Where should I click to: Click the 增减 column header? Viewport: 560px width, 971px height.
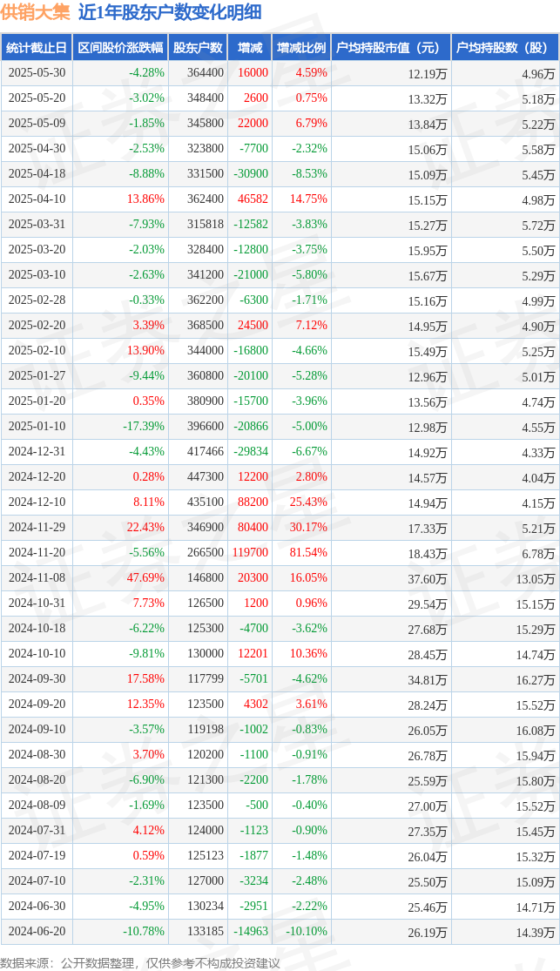(250, 48)
